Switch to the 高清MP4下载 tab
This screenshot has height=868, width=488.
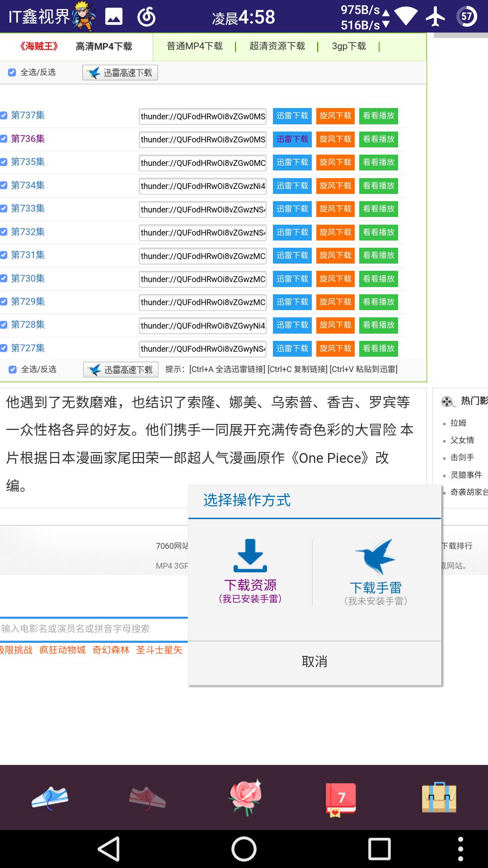[104, 47]
